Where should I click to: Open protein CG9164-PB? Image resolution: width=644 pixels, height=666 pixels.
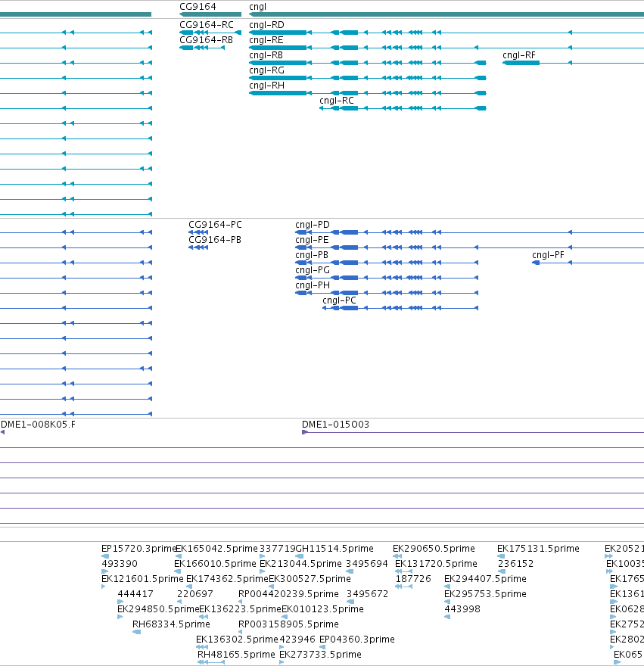[x=214, y=240]
